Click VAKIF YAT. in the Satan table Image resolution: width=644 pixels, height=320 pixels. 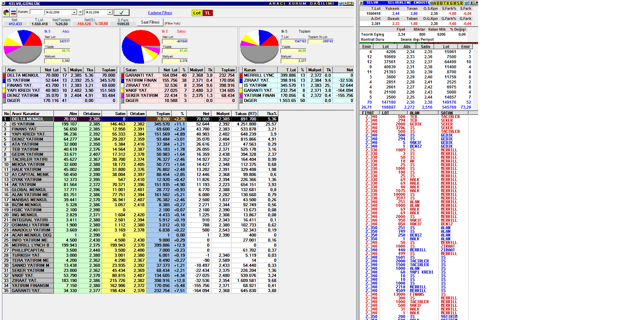click(137, 91)
